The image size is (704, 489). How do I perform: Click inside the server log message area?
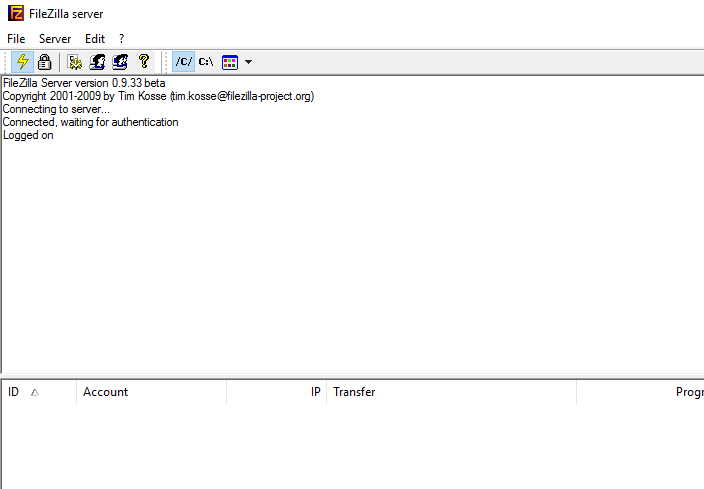[x=350, y=250]
